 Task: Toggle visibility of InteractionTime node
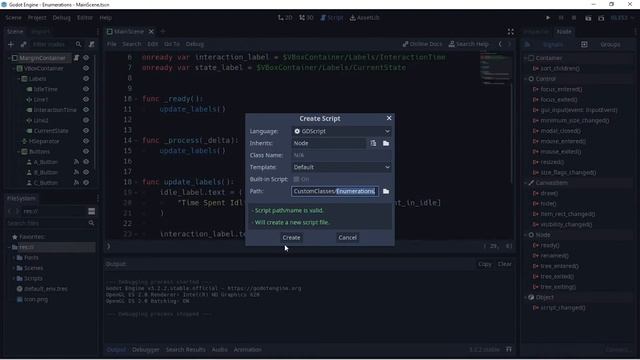pos(86,110)
